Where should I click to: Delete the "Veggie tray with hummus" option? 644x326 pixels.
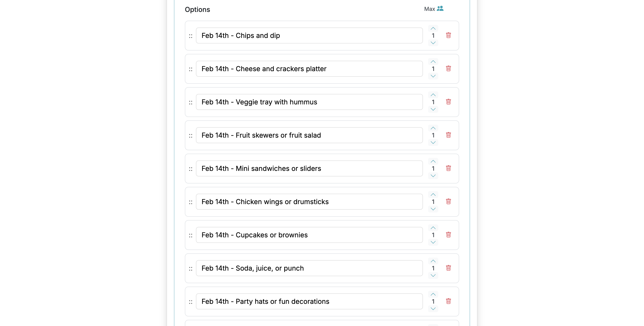point(448,102)
